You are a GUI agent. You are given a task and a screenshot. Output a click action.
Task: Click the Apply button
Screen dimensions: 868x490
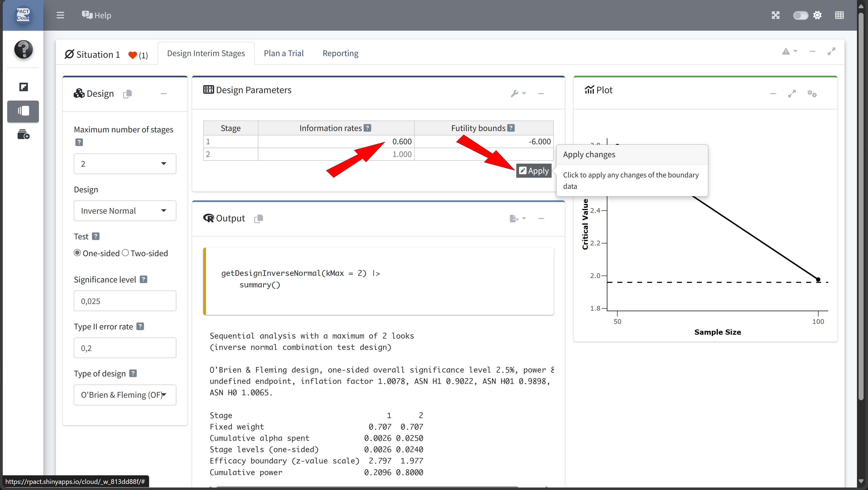pyautogui.click(x=534, y=171)
